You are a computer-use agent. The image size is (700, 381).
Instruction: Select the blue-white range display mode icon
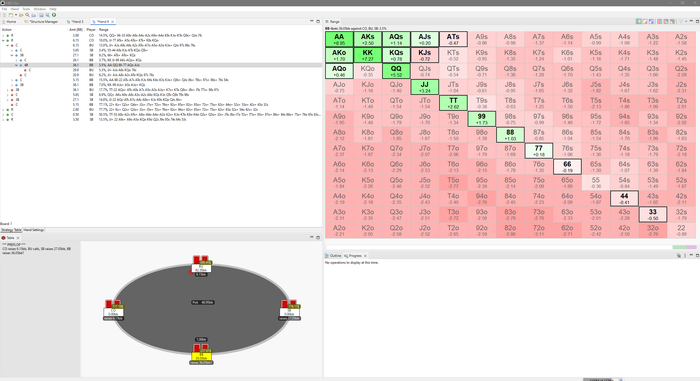pos(651,21)
